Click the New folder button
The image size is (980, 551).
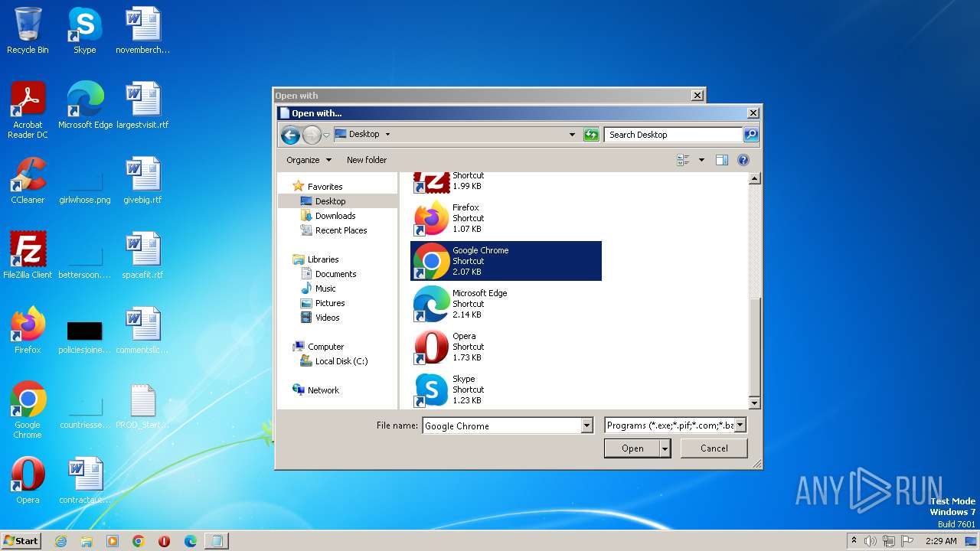[367, 160]
